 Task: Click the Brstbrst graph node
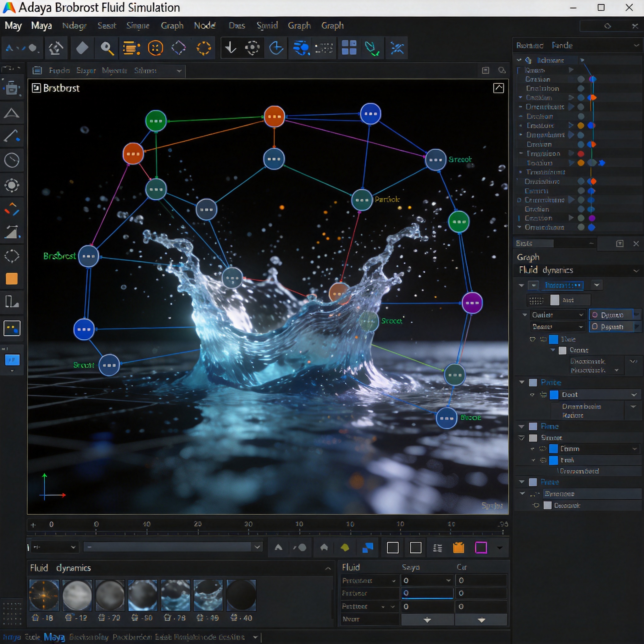[88, 256]
